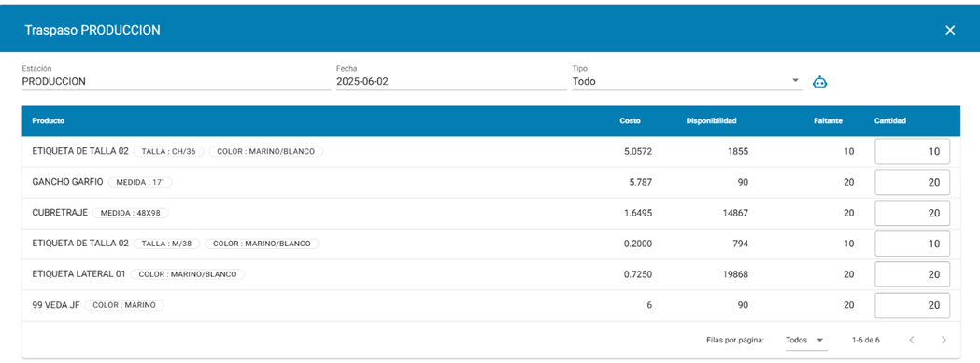
Task: Click cost value 0.2000
Action: tap(638, 244)
